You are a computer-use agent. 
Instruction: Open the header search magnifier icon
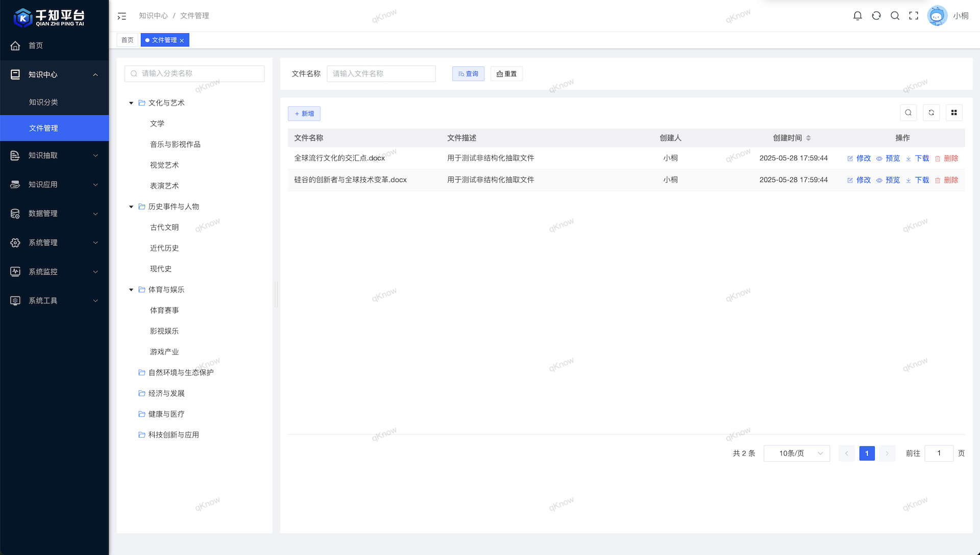pos(895,16)
